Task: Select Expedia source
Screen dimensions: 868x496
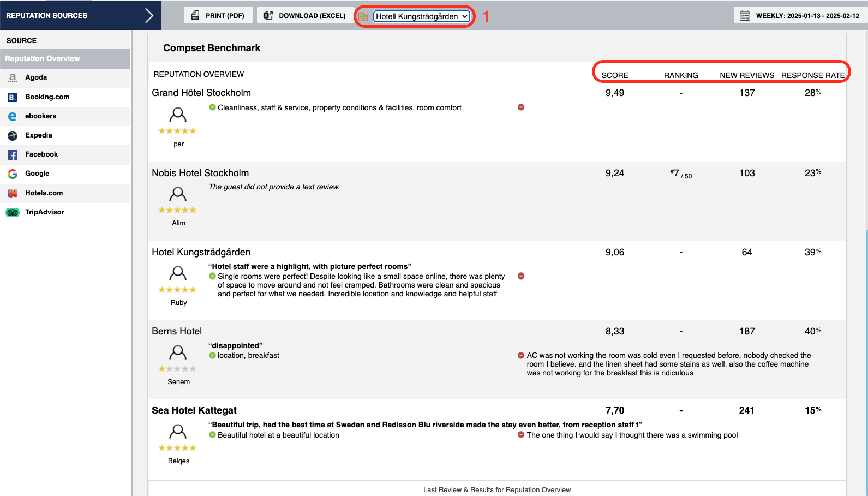Action: (x=65, y=135)
